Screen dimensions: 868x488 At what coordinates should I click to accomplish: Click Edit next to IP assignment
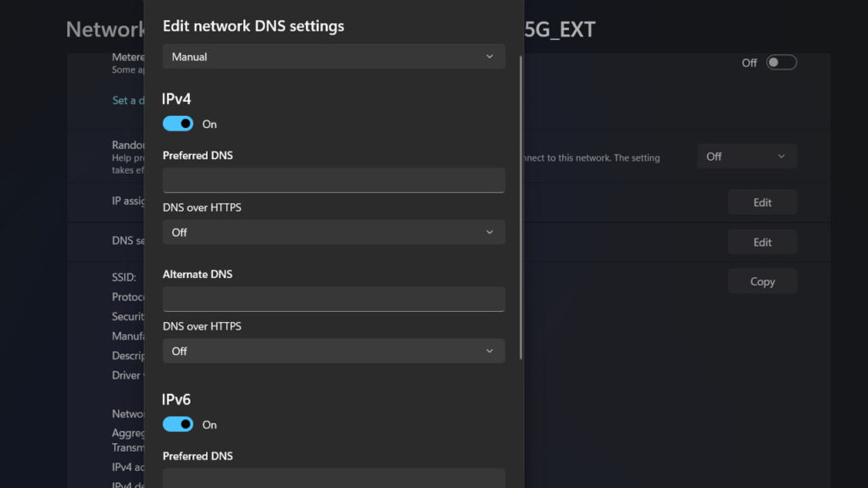pos(761,202)
